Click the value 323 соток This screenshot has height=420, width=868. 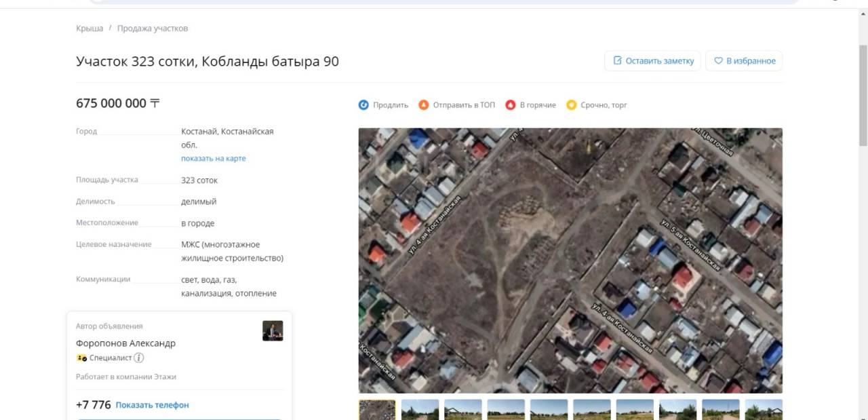click(x=199, y=180)
